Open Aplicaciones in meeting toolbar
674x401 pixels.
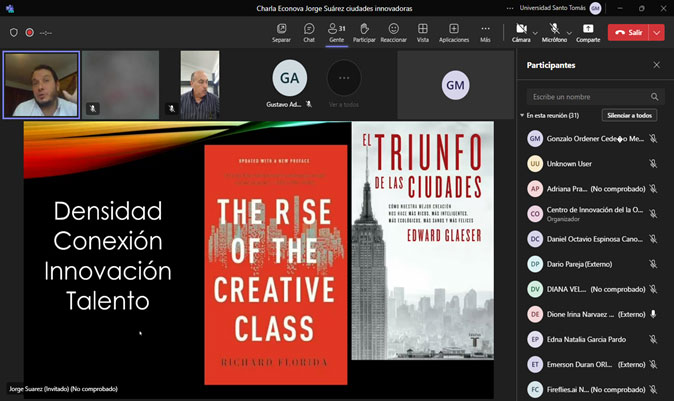(x=454, y=32)
